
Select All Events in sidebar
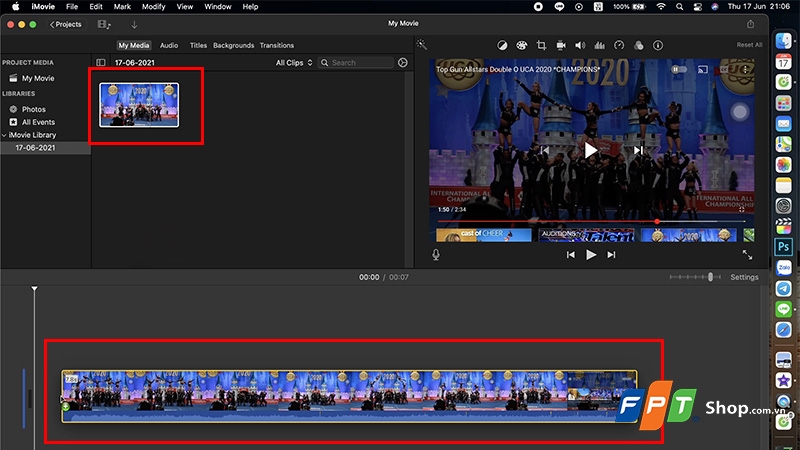click(38, 122)
